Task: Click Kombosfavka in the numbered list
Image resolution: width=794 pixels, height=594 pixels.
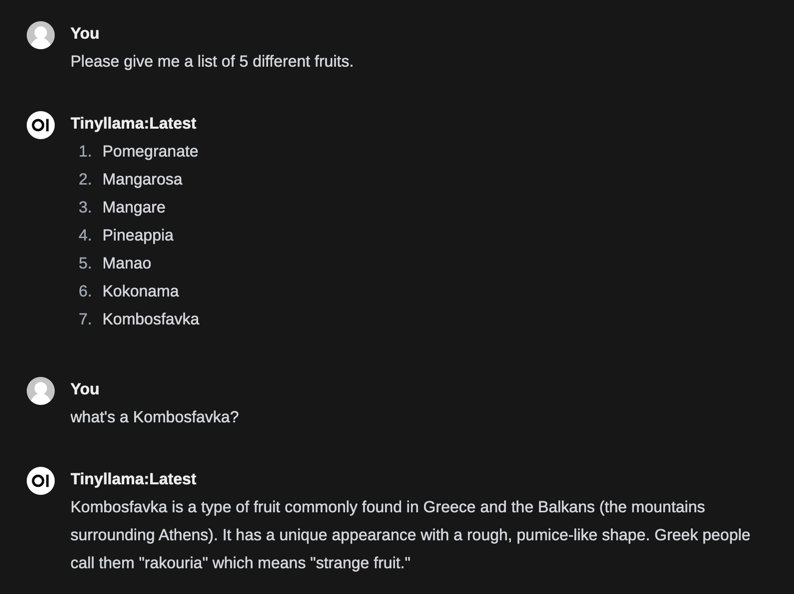Action: point(150,319)
